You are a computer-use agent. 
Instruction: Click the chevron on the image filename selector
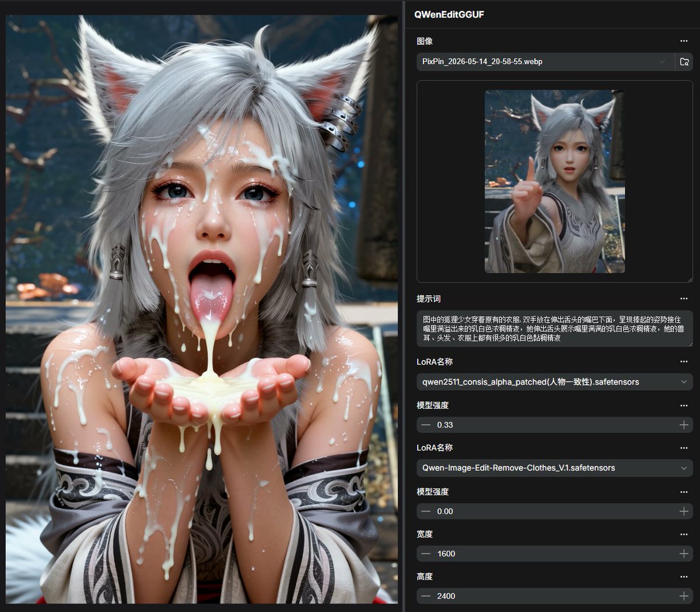click(x=662, y=61)
